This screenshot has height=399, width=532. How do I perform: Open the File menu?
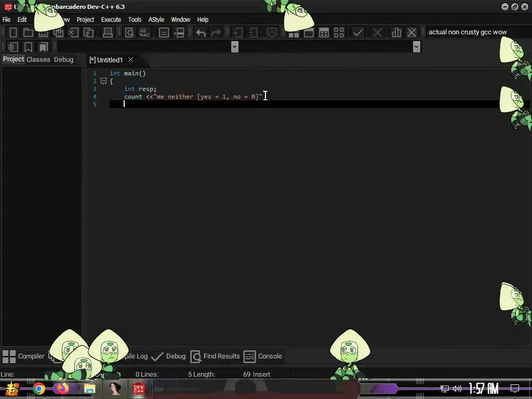(x=6, y=19)
